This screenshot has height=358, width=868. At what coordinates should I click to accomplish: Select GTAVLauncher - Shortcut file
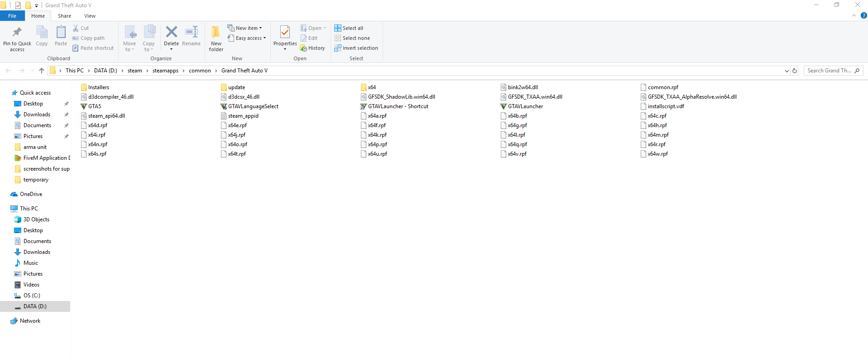394,106
